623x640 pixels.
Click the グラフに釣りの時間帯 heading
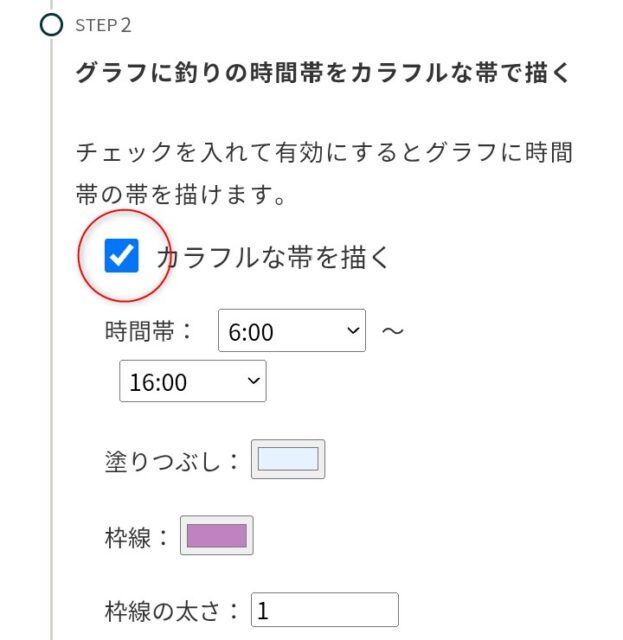322,73
